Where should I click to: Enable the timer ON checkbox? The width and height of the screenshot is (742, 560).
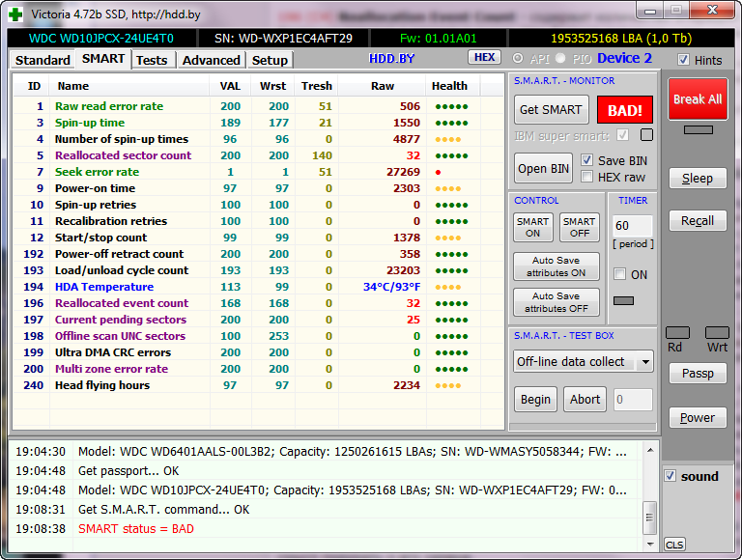pyautogui.click(x=619, y=274)
